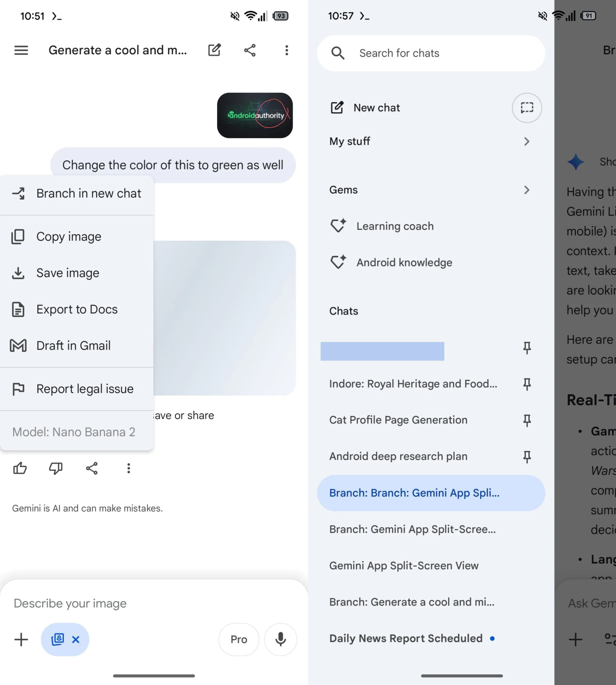This screenshot has width=616, height=685.
Task: Tap the microphone voice input button
Action: (x=280, y=639)
